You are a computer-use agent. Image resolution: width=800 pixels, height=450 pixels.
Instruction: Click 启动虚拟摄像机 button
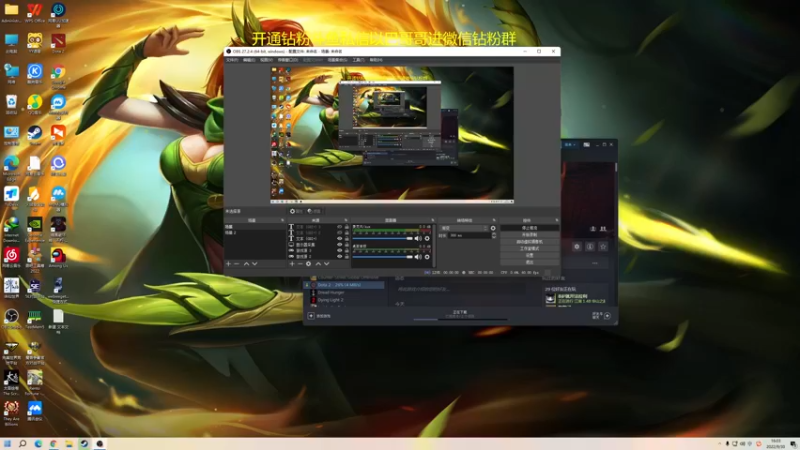(x=530, y=241)
